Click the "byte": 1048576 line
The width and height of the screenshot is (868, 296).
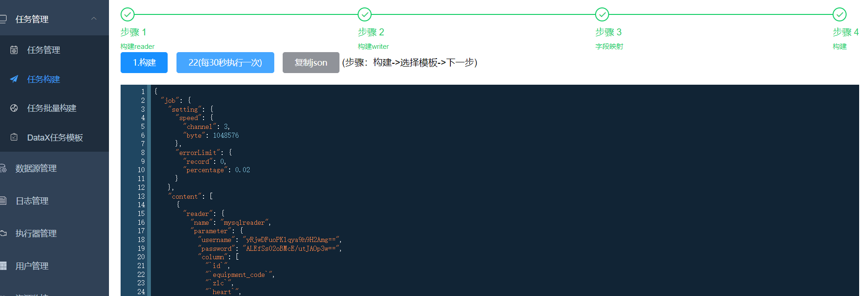(211, 135)
